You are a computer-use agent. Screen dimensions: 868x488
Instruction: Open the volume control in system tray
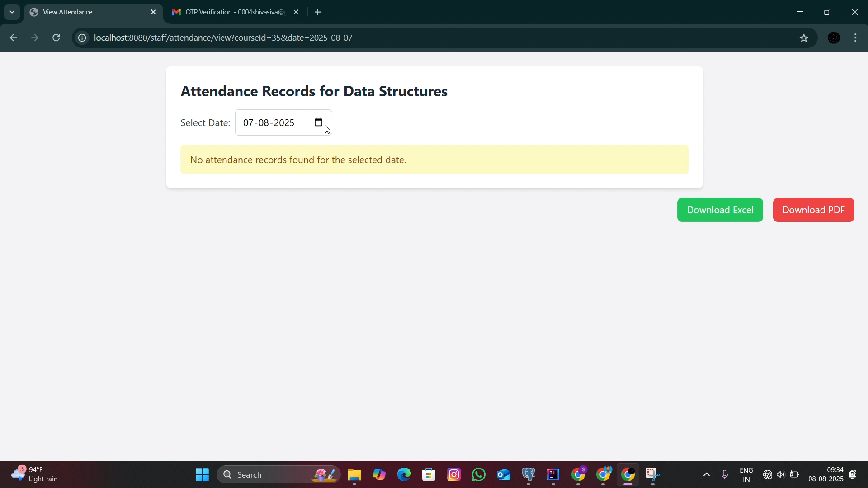pos(781,474)
